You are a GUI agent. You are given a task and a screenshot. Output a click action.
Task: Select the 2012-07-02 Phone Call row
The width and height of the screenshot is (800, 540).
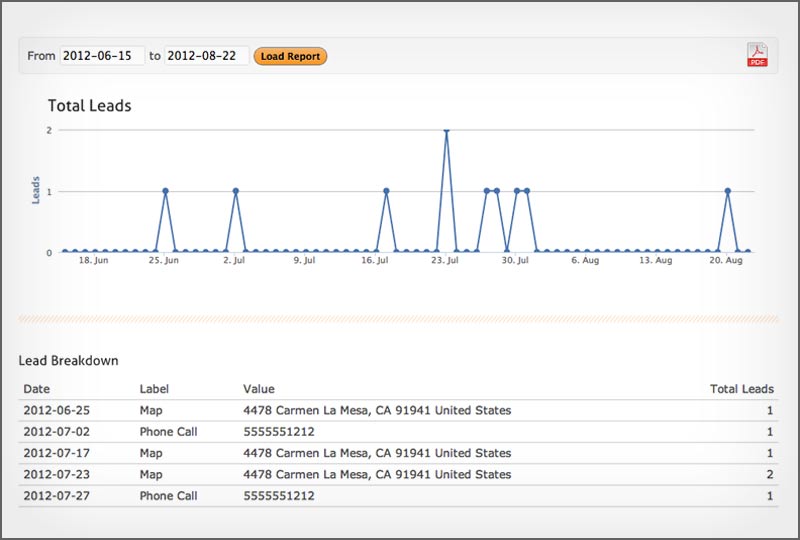[x=398, y=432]
